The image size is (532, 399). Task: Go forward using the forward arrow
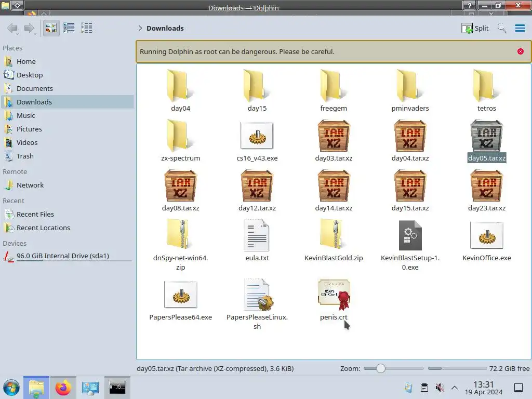[x=30, y=28]
